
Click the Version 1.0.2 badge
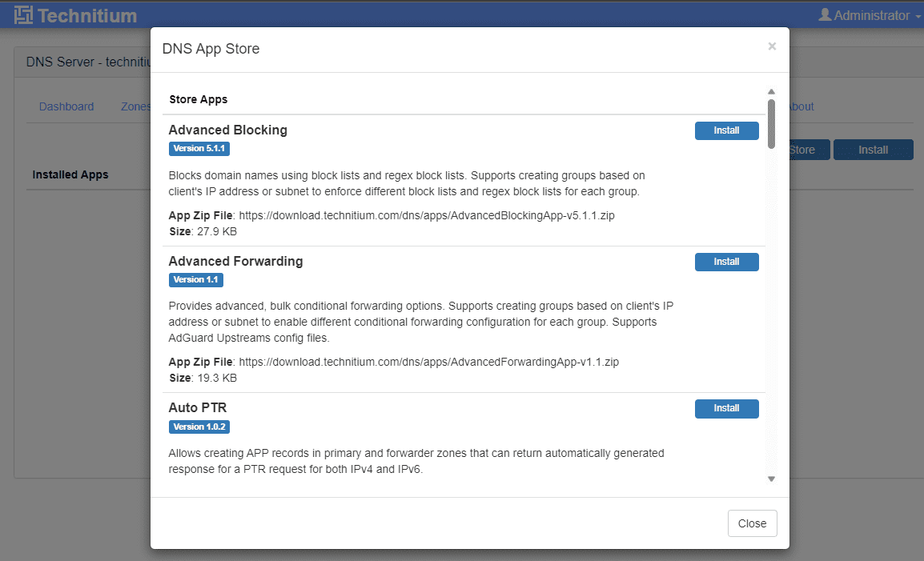(199, 427)
